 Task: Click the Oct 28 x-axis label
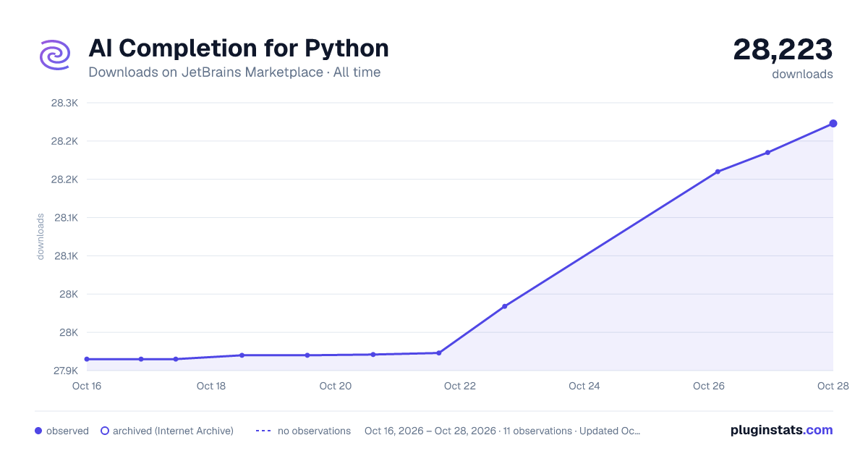pyautogui.click(x=832, y=386)
